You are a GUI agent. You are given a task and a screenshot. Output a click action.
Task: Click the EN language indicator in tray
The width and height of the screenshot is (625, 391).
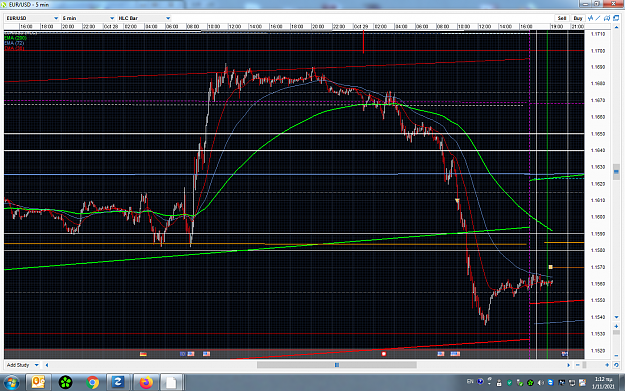(470, 382)
